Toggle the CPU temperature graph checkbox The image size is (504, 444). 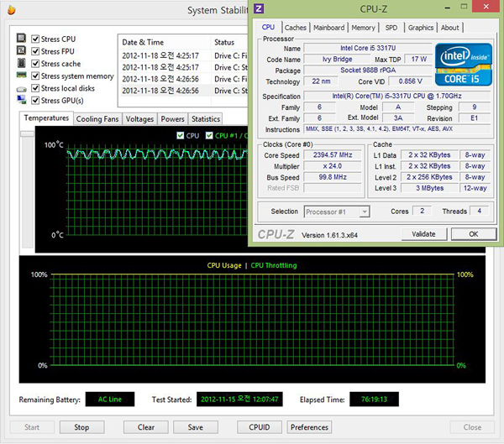click(181, 136)
